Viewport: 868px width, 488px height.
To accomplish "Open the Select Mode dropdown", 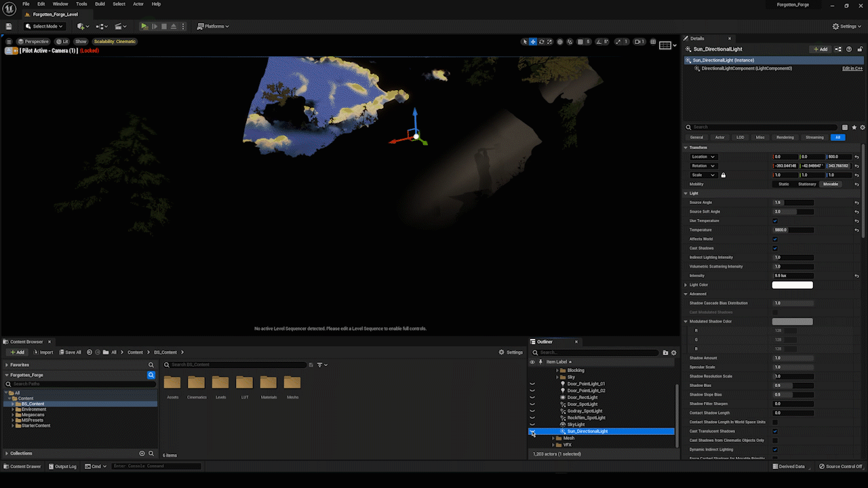I will [x=44, y=26].
